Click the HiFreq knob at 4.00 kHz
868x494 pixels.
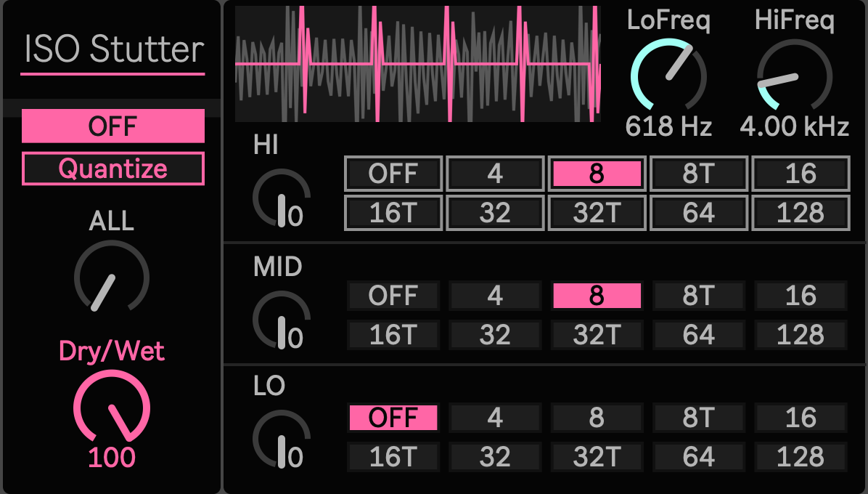tap(795, 74)
